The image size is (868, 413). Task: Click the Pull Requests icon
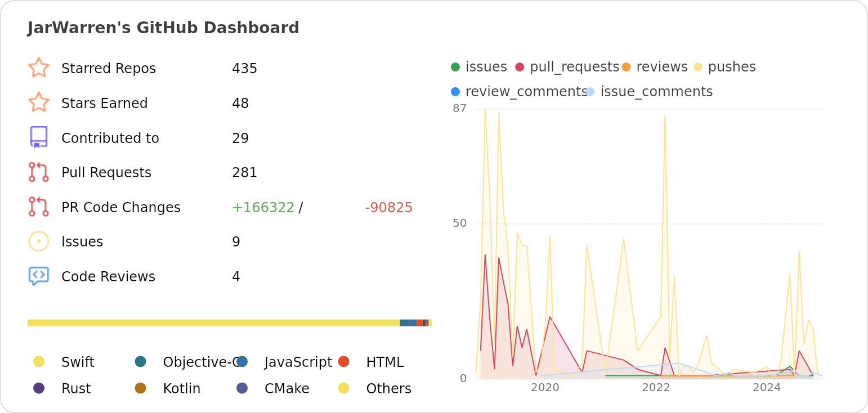39,172
